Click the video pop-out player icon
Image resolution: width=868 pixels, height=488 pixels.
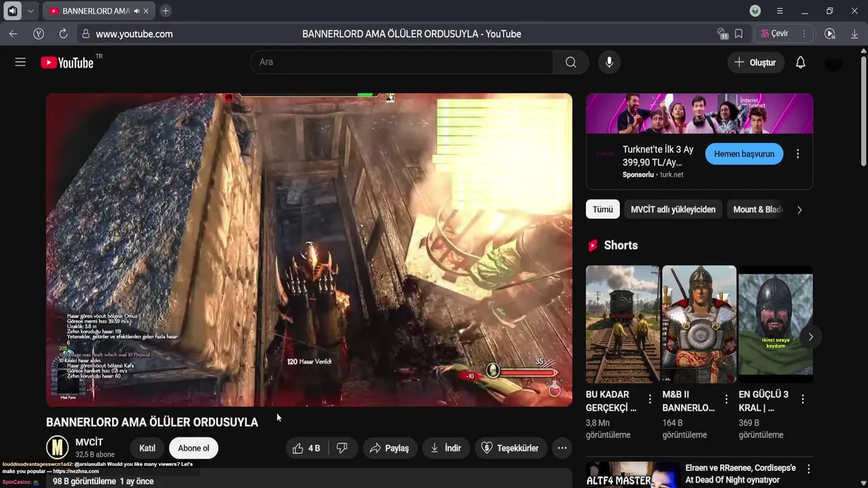click(x=829, y=33)
